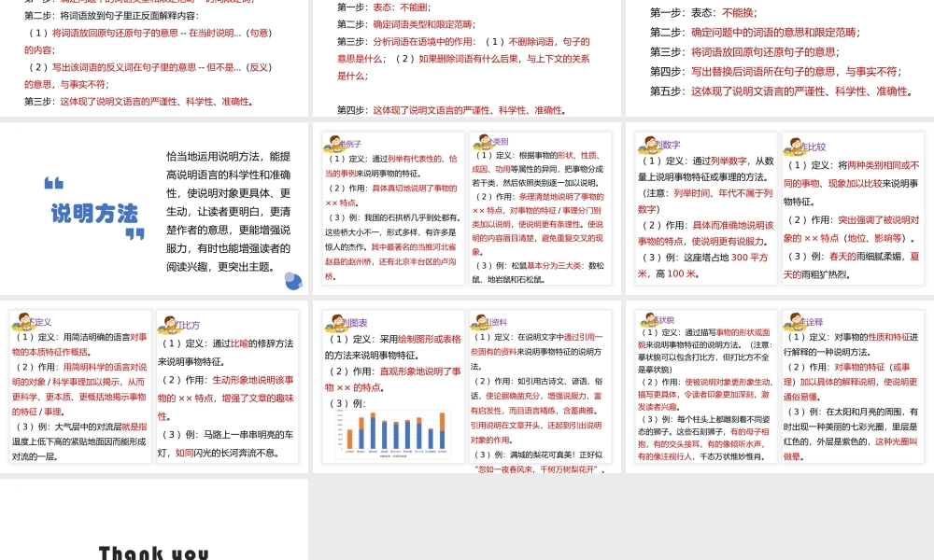This screenshot has width=934, height=560.
Task: Click the 作诠释 heading text
Action: (x=812, y=321)
